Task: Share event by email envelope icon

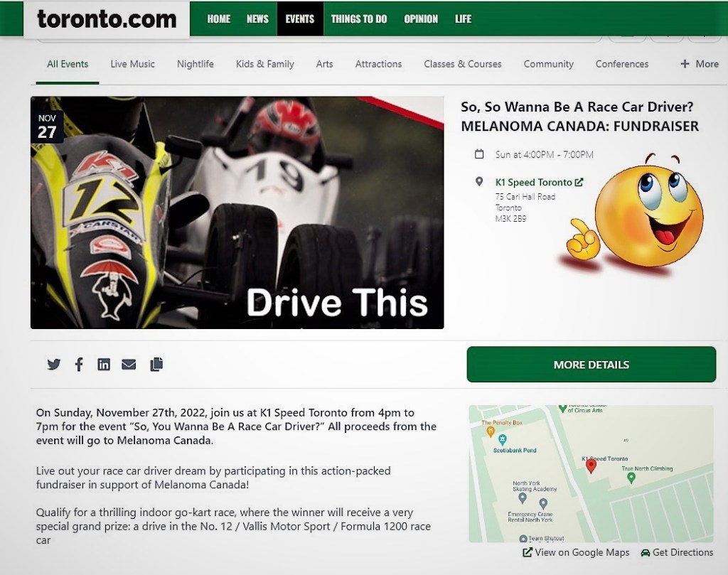Action: point(129,365)
